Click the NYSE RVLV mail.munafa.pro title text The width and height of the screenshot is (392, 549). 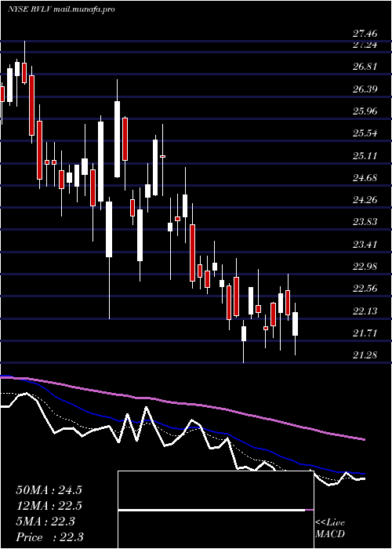[61, 9]
